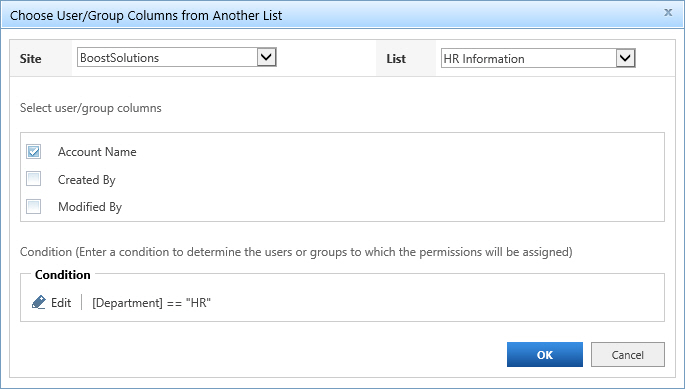Click the Condition group heading
The height and width of the screenshot is (389, 685).
62,274
